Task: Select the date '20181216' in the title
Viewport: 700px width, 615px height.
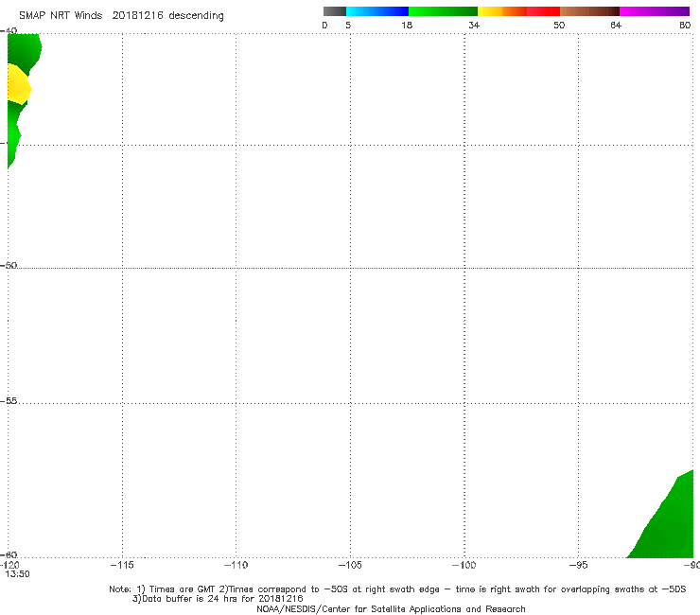Action: pyautogui.click(x=137, y=15)
